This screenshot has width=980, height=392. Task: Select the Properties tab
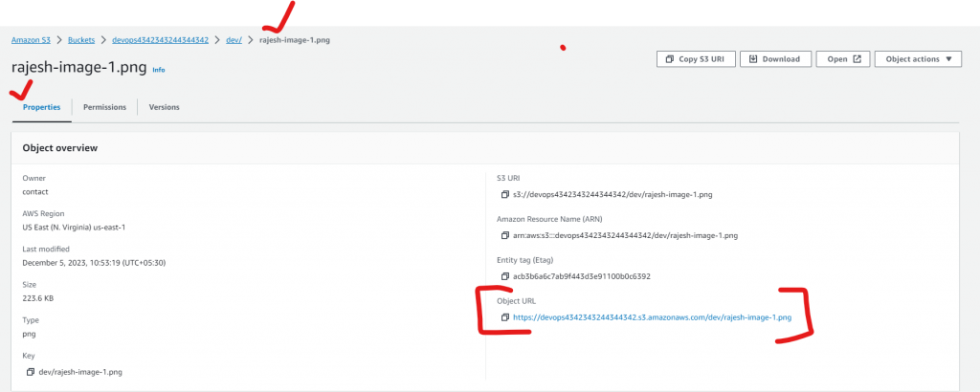click(x=42, y=107)
